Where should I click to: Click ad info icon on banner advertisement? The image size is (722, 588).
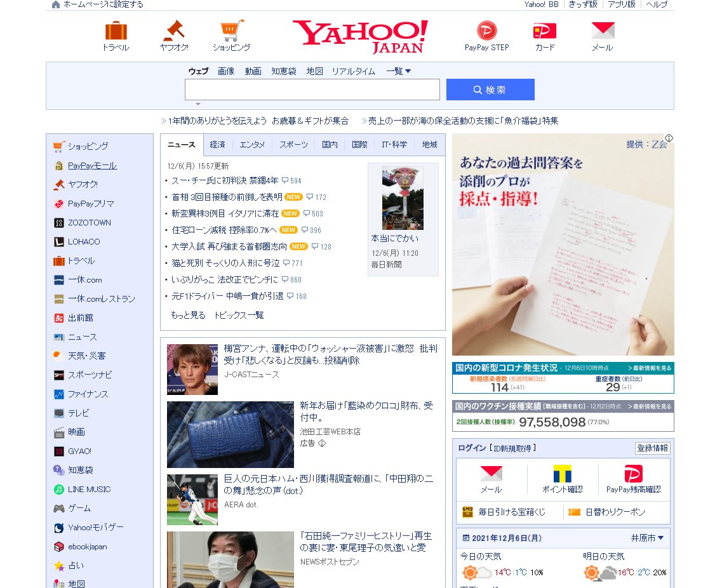669,138
